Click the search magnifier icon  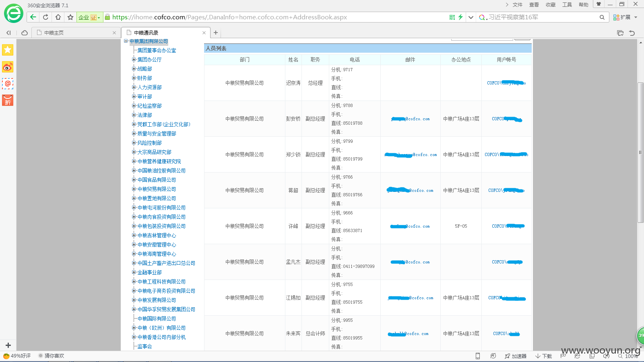pos(602,17)
